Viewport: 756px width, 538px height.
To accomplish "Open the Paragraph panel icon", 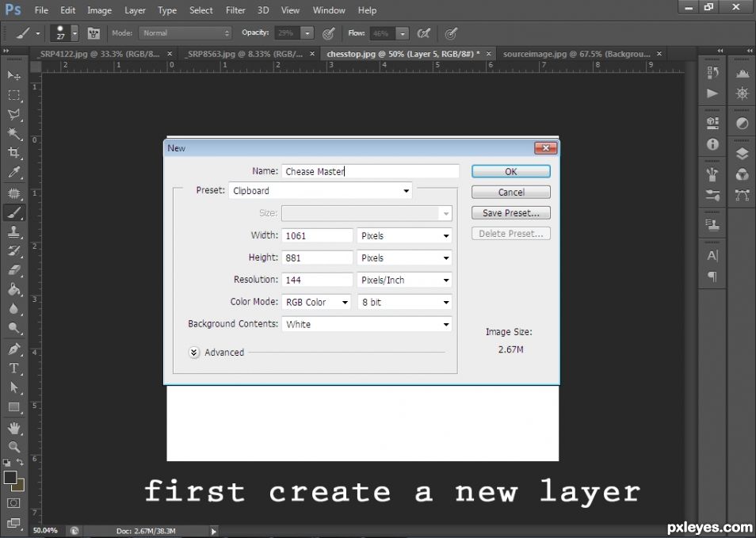I will pos(712,277).
